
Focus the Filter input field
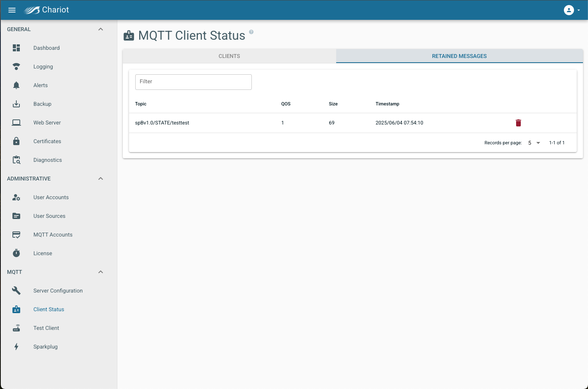(193, 82)
